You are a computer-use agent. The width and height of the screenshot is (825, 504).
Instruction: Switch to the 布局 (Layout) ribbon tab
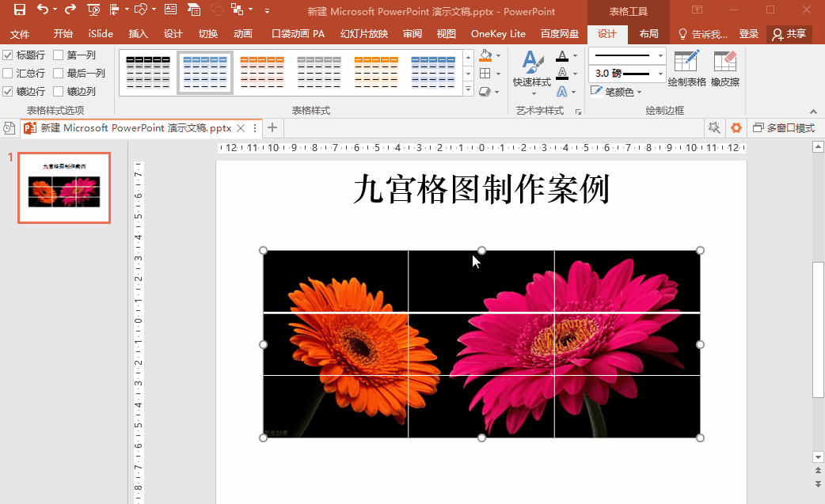(x=648, y=34)
